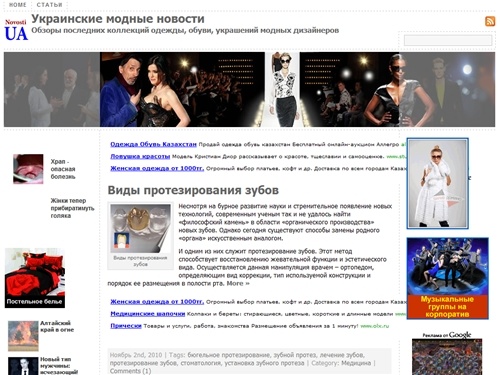This screenshot has height=375, width=500.
Task: Open the Медицинские шапочки ad link
Action: [x=148, y=314]
